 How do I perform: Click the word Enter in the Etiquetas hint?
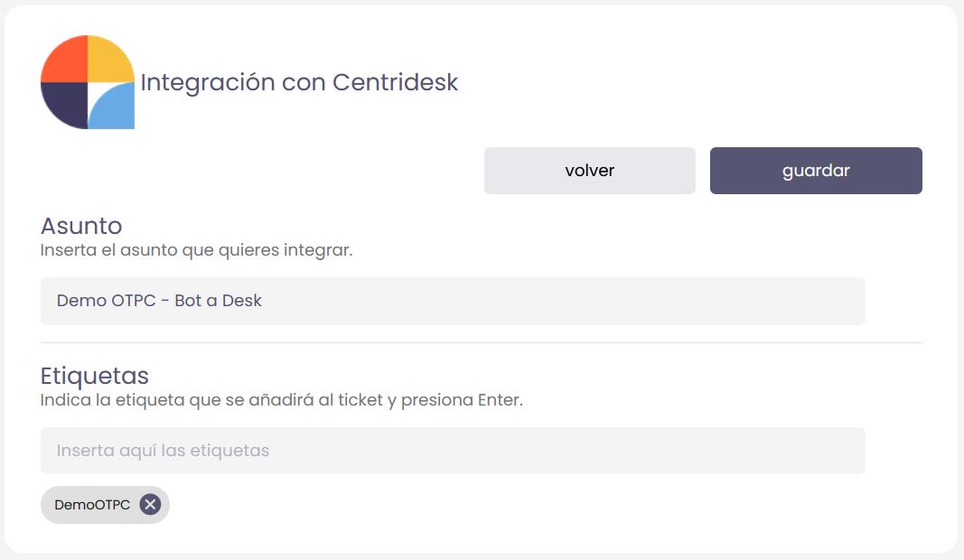point(499,399)
